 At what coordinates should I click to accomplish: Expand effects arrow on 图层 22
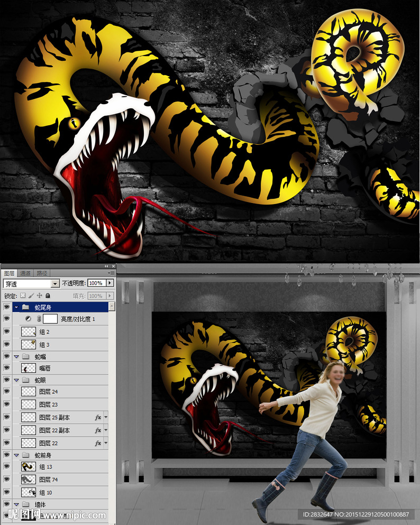coord(106,443)
